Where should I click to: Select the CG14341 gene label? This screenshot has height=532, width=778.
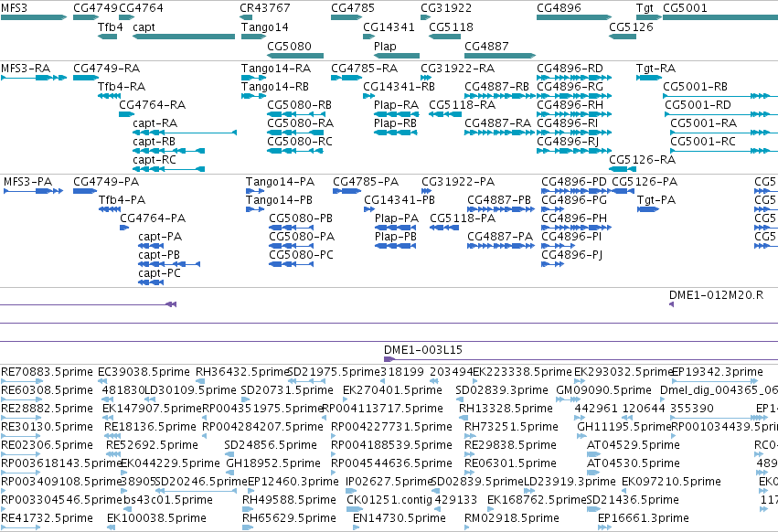click(x=389, y=27)
